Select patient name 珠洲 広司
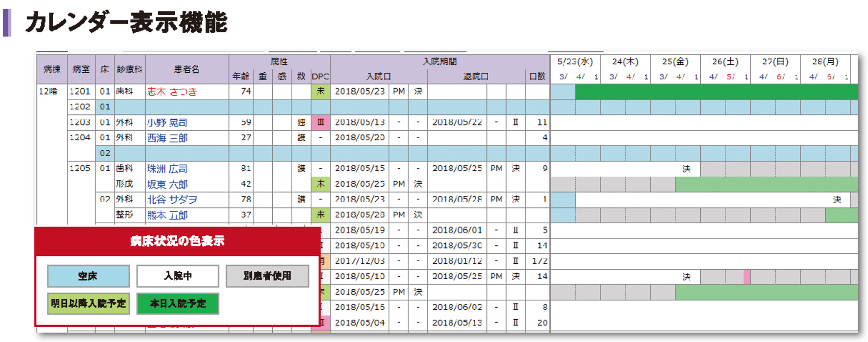Image resolution: width=868 pixels, height=342 pixels. tap(167, 169)
